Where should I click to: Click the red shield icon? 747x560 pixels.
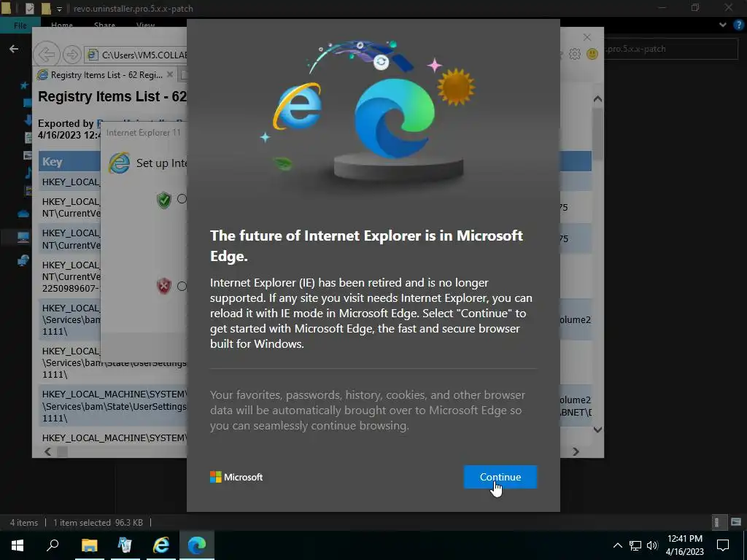tap(164, 286)
